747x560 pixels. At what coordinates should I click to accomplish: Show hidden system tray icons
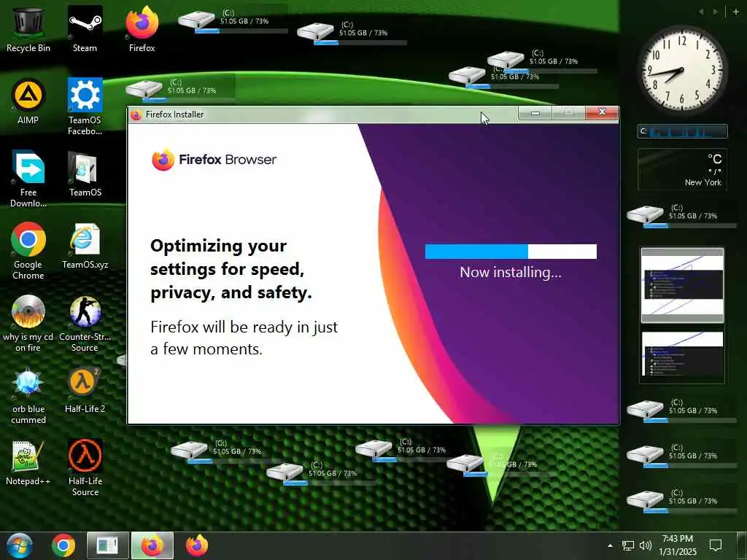pos(610,545)
